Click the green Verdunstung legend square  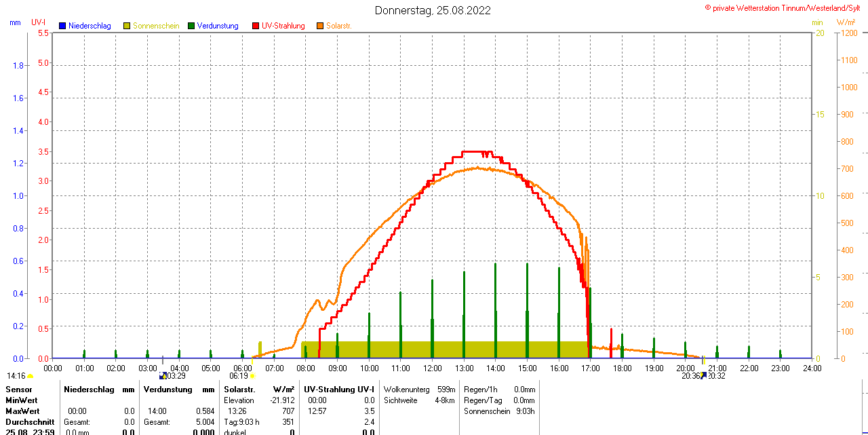tap(191, 26)
